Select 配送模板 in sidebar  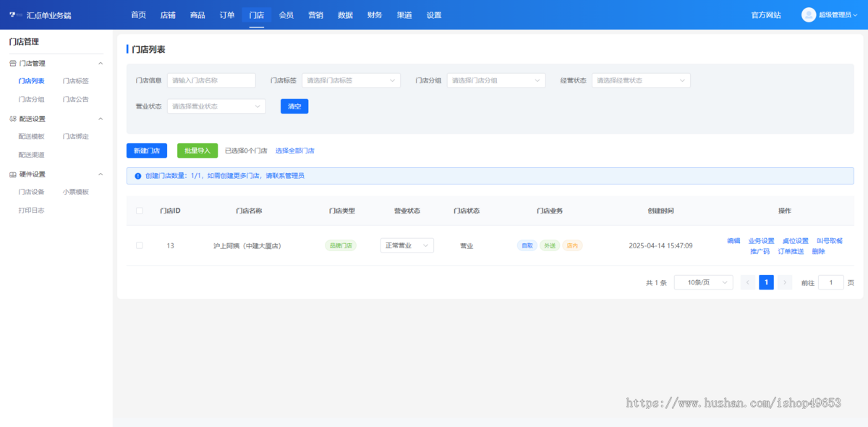pyautogui.click(x=31, y=136)
